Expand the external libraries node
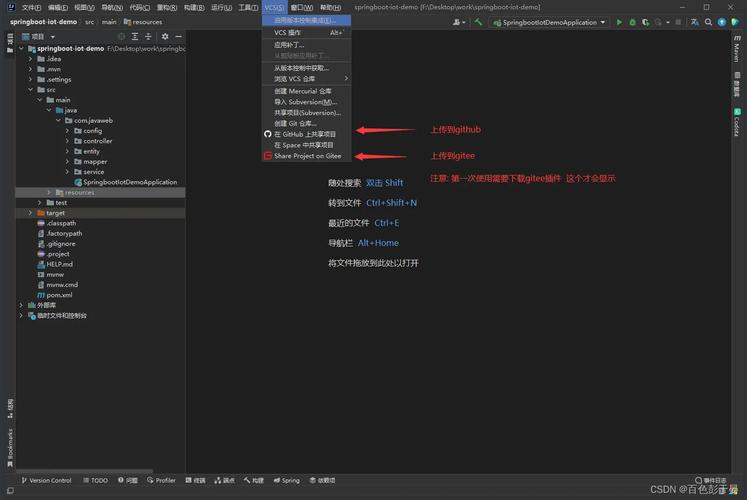This screenshot has width=747, height=500. [21, 305]
